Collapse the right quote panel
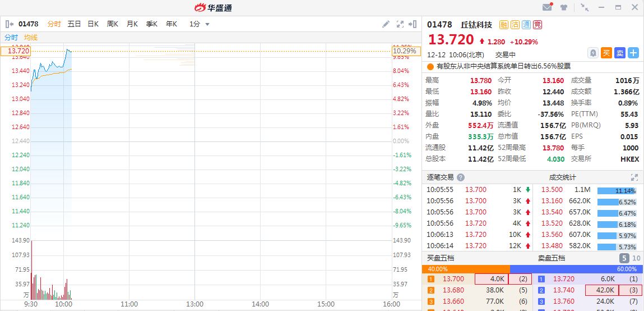 413,24
